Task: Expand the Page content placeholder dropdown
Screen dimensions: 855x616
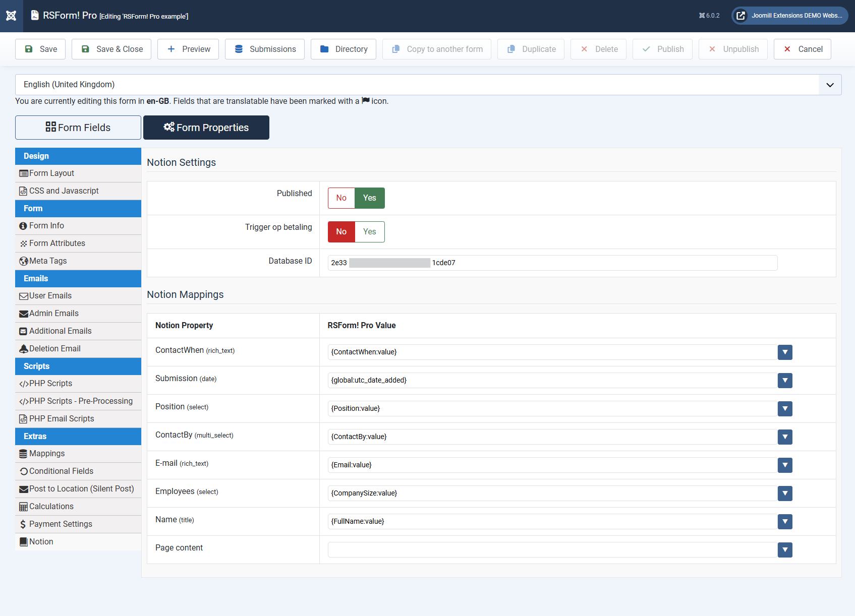Action: tap(784, 550)
